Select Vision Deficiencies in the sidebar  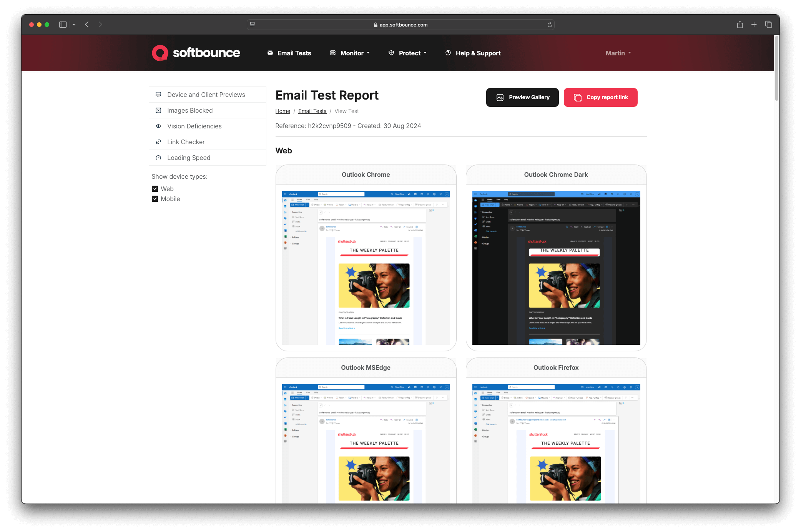coord(208,126)
